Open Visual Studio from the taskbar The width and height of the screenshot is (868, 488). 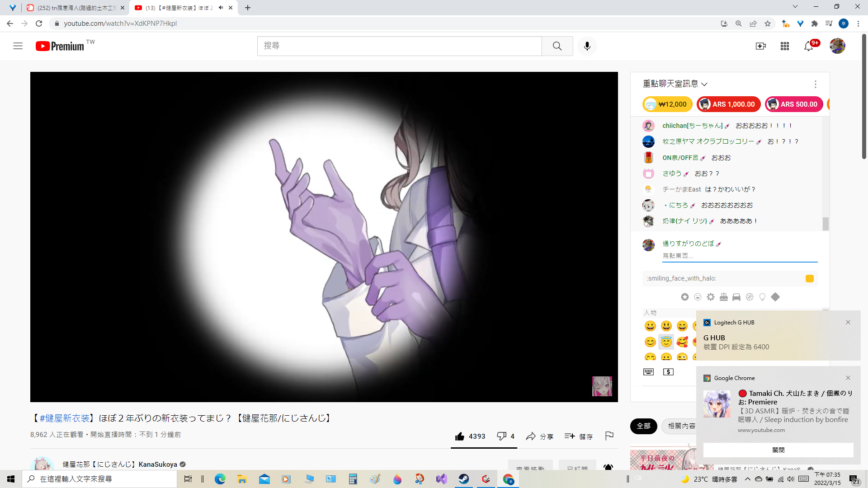[x=441, y=479]
